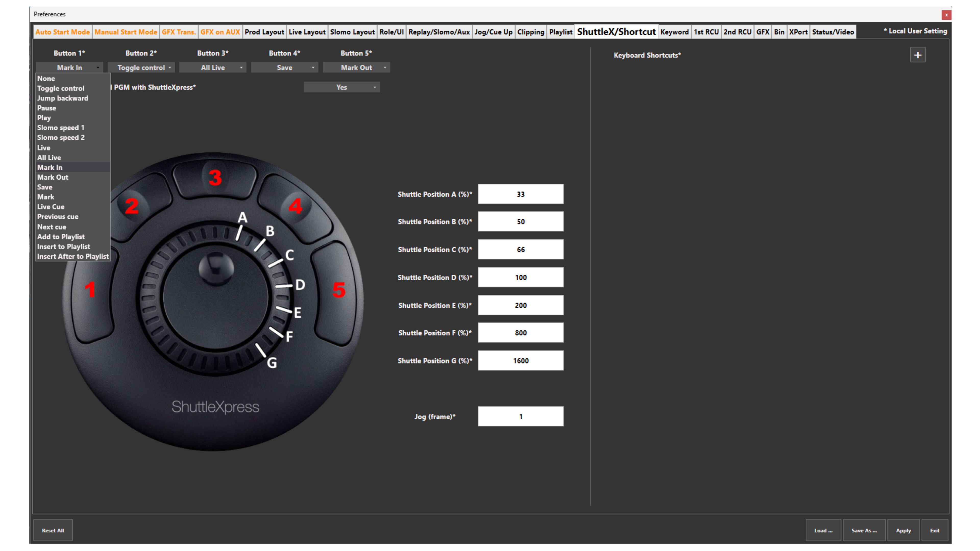Pick Jump backward from the list

coord(73,98)
